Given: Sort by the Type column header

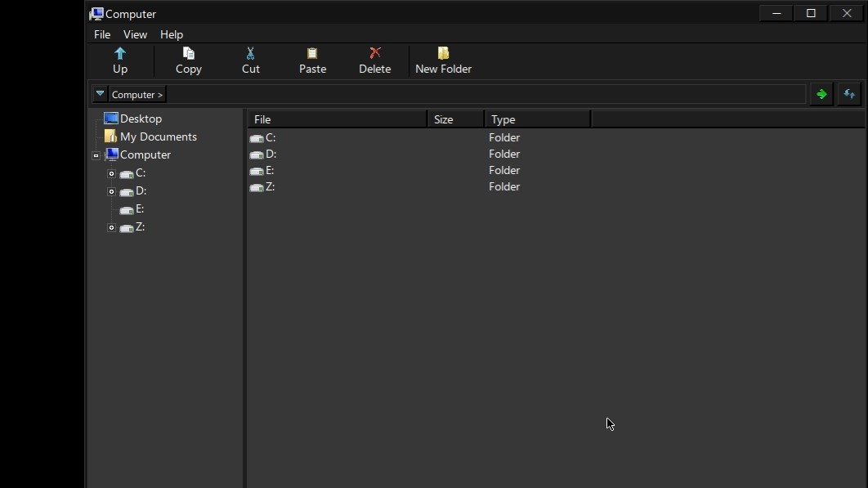Looking at the screenshot, I should pyautogui.click(x=536, y=119).
